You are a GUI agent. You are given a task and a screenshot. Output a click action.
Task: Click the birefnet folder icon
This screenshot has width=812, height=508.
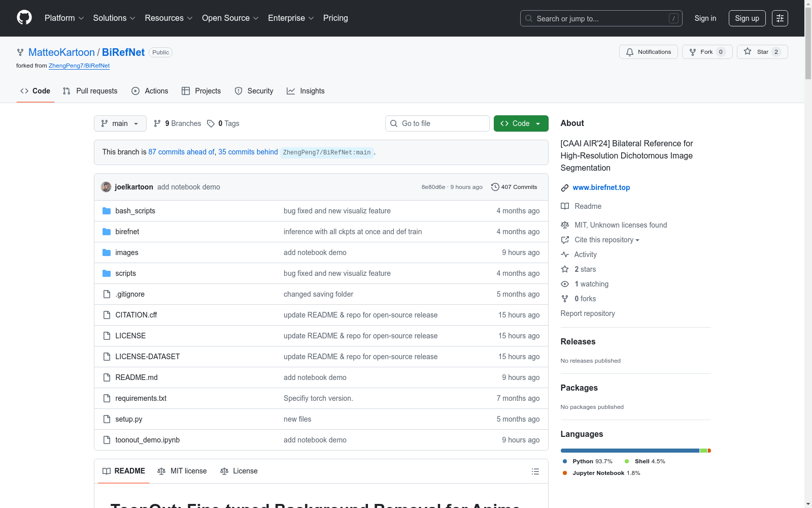pos(107,232)
